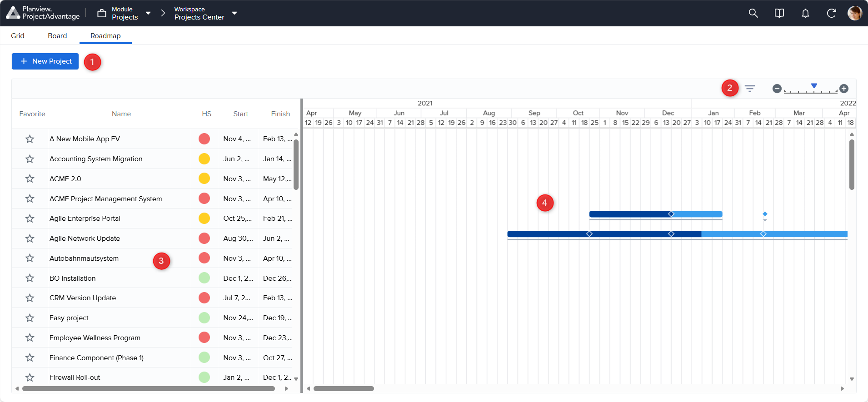Click the refresh icon in header
Viewport: 868px width, 402px height.
tap(831, 13)
